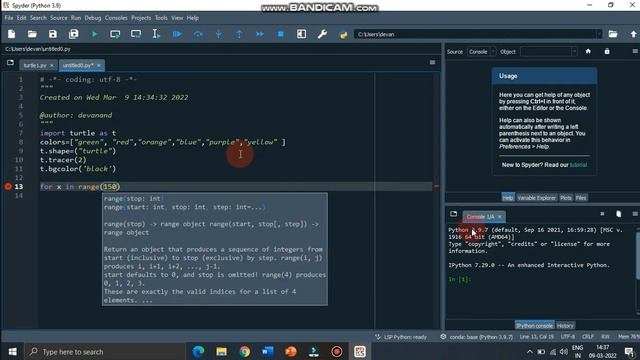
Task: Open console pane options menu
Action: pos(635,214)
